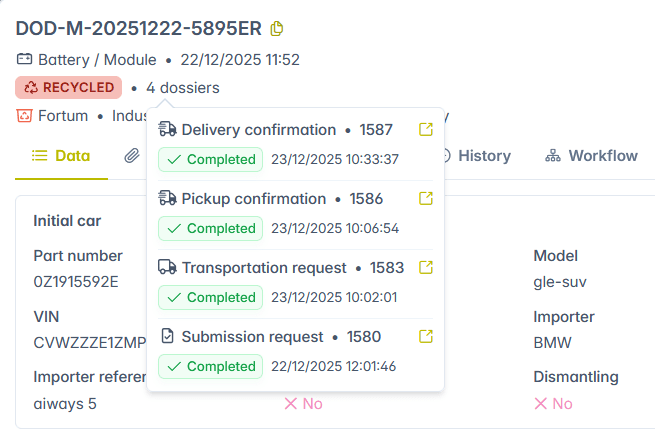
Task: Open the Workflow tab
Action: click(x=591, y=156)
